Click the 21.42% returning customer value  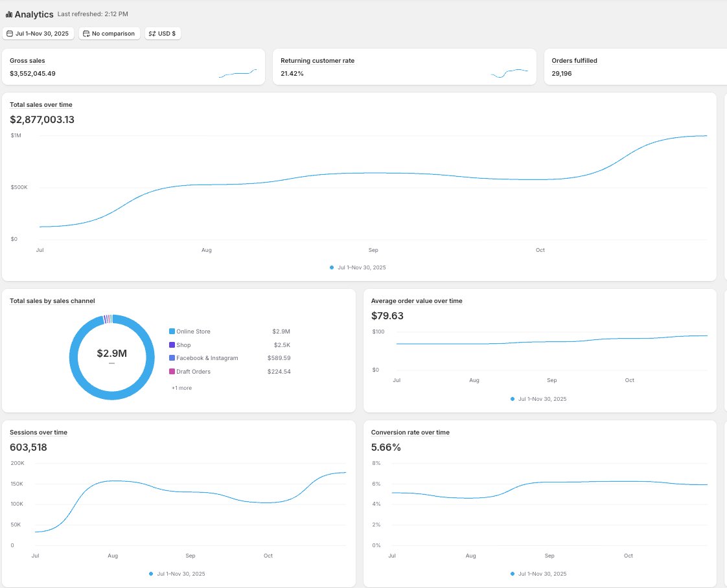292,74
